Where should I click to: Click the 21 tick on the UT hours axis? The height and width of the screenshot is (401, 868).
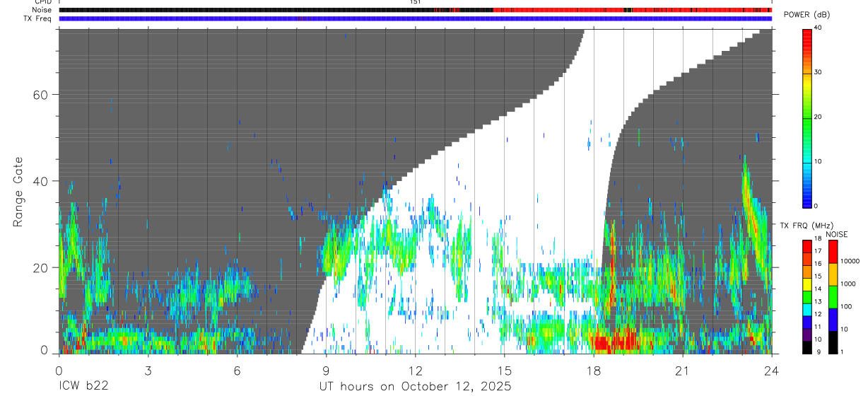pyautogui.click(x=682, y=370)
